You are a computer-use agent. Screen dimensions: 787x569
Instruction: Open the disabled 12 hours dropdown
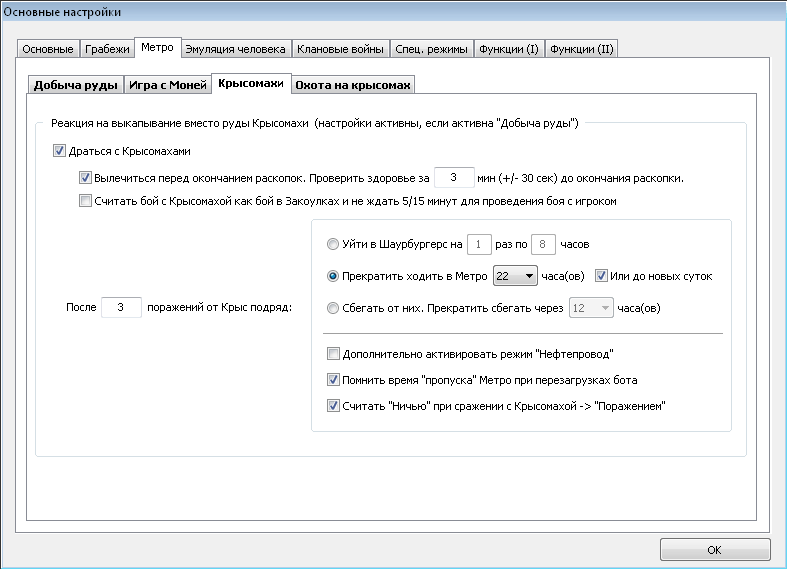[x=591, y=308]
